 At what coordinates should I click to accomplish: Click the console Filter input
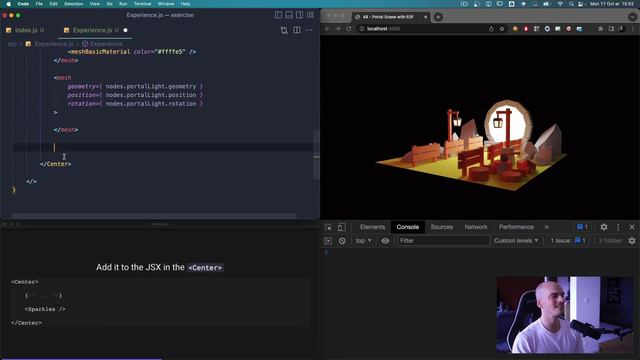[443, 241]
